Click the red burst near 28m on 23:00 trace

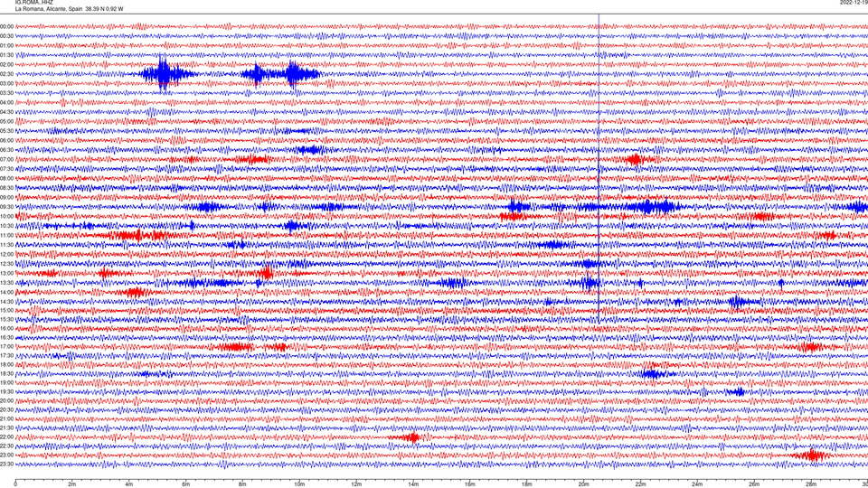pyautogui.click(x=812, y=455)
